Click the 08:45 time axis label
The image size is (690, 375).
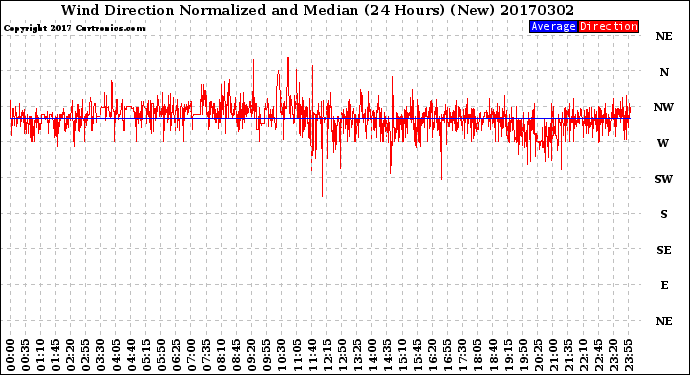tap(237, 355)
